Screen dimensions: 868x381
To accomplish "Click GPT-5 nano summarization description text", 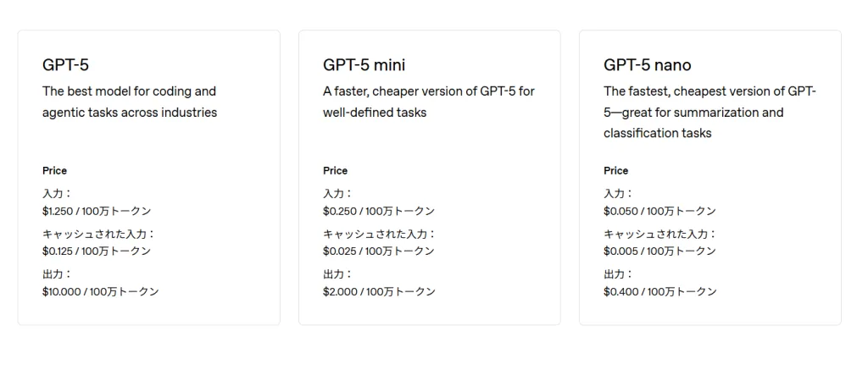I will (x=709, y=113).
